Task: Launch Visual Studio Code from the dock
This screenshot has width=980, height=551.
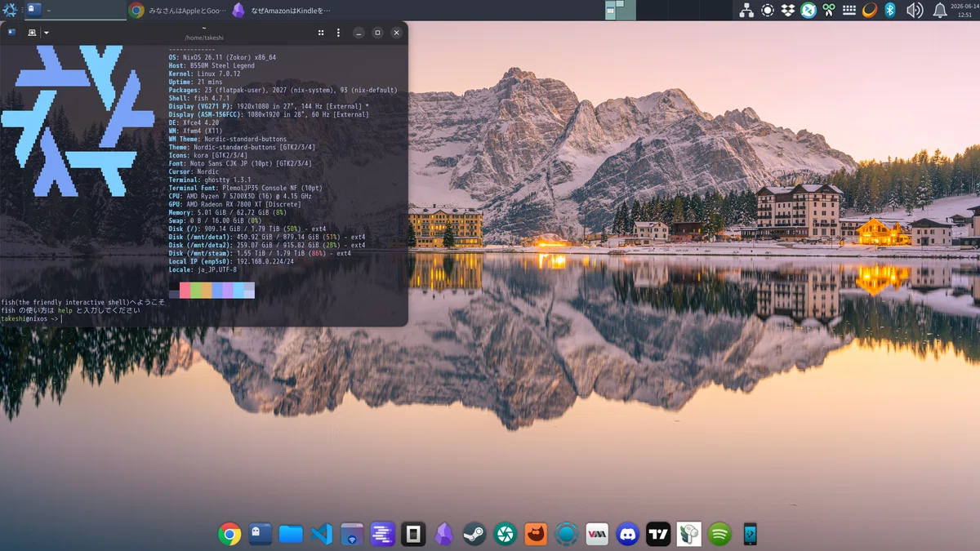Action: point(322,534)
